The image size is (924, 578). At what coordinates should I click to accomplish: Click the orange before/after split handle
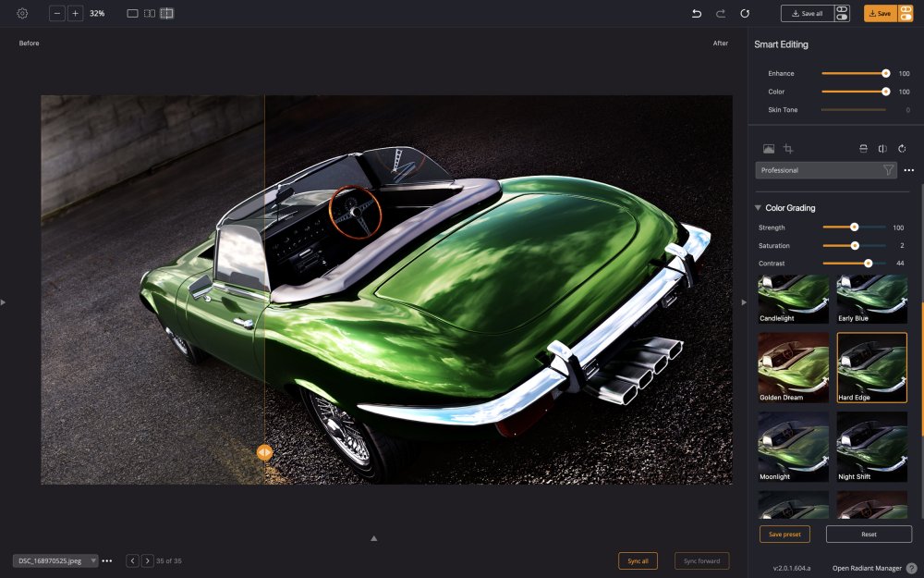point(264,452)
